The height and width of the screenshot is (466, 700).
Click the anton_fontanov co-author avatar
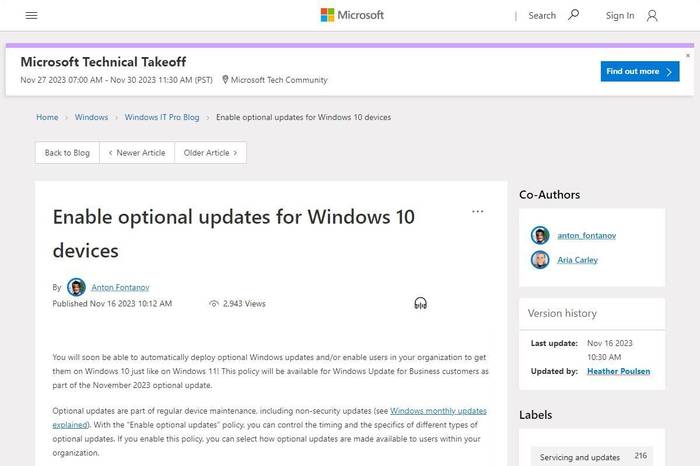coord(540,235)
